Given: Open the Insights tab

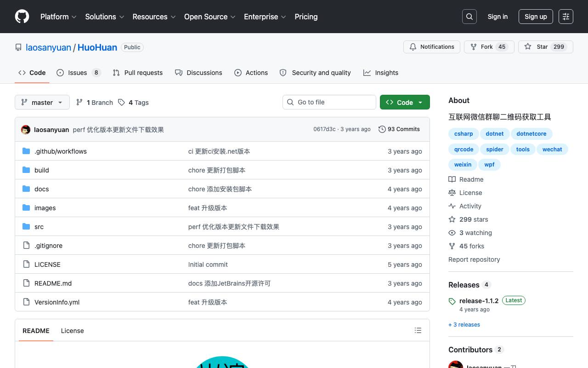Looking at the screenshot, I should click(x=381, y=73).
